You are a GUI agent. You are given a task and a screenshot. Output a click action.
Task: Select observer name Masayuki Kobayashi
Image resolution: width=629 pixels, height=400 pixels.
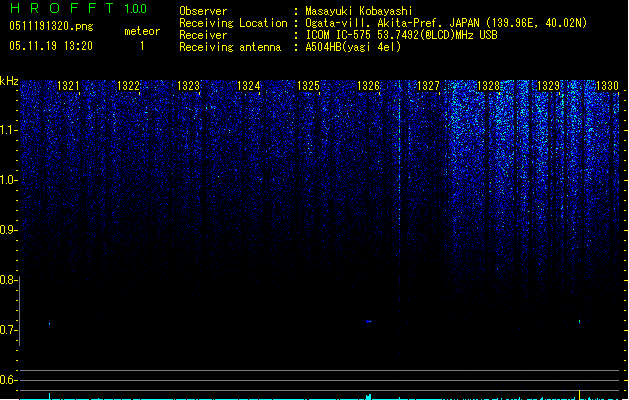tap(359, 11)
